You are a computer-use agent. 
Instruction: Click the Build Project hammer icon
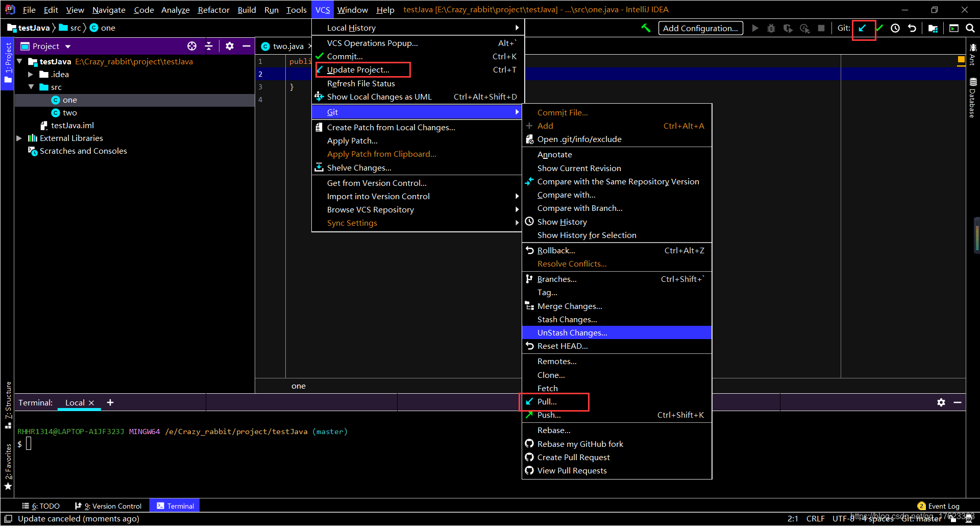point(646,28)
